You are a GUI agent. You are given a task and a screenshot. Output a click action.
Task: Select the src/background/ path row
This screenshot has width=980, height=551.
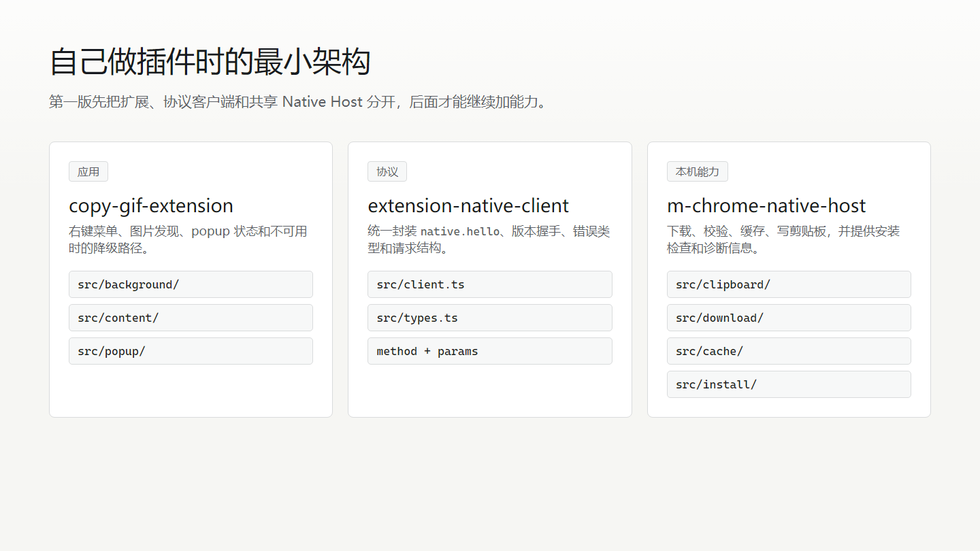[191, 284]
